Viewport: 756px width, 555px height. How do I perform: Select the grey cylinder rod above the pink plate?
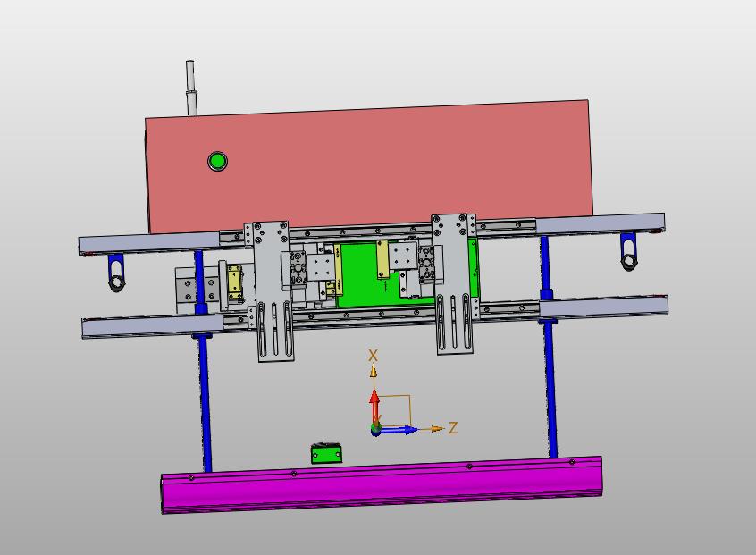pyautogui.click(x=191, y=88)
